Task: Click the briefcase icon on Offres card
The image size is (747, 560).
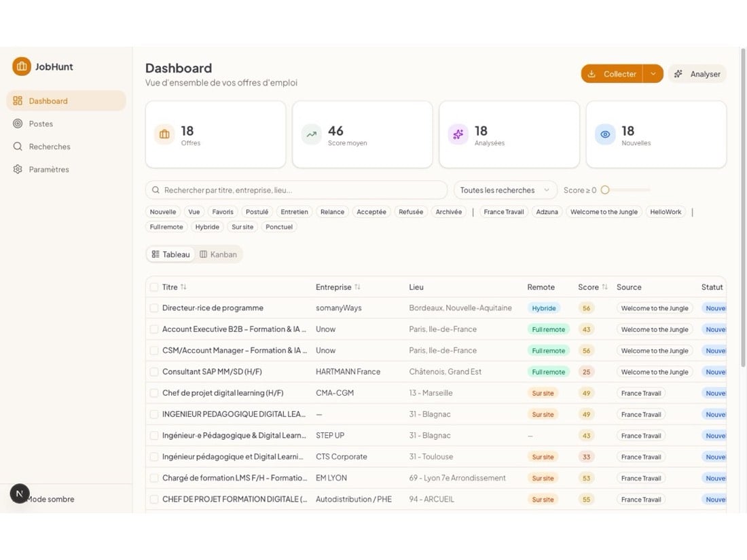Action: coord(164,134)
